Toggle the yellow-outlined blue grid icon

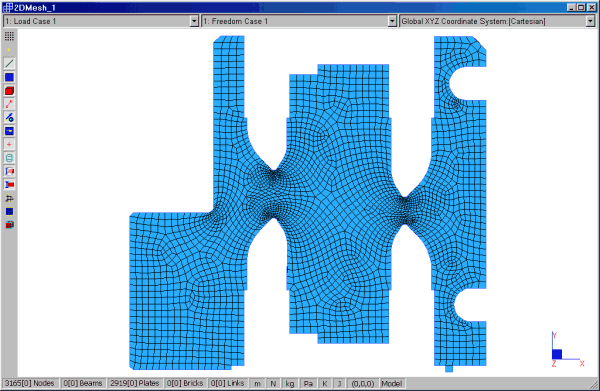tap(9, 212)
